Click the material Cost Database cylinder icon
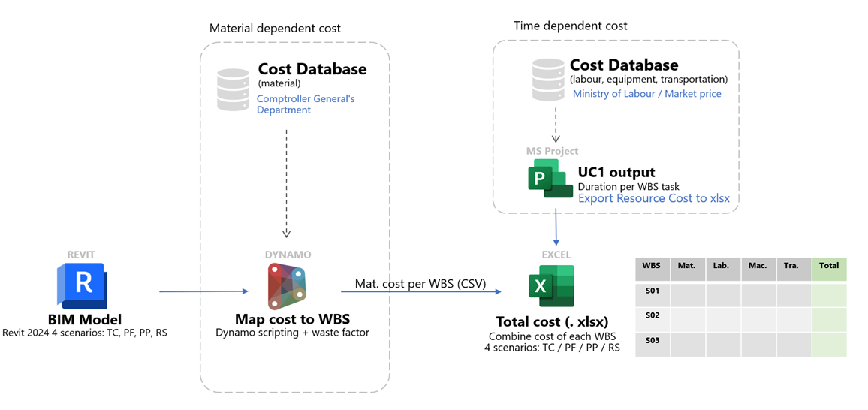Screen dimensions: 868x410 233,89
